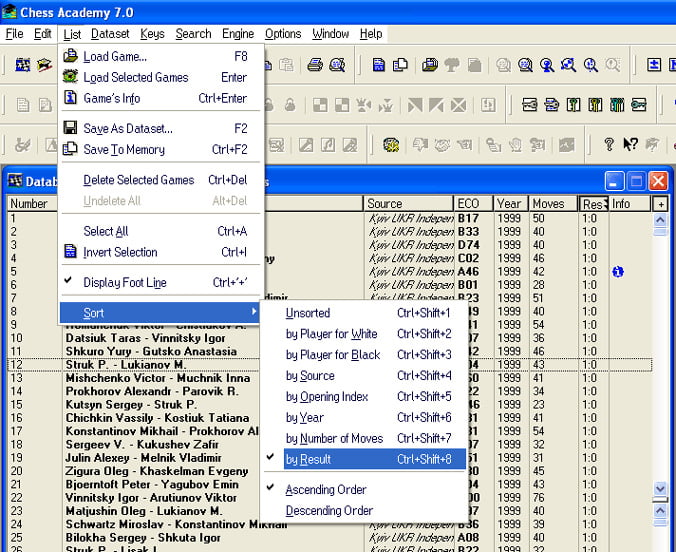Select game row Datsiuk Taras - Vinnitsky Igor
Screen dimensions: 676x552
pyautogui.click(x=145, y=338)
